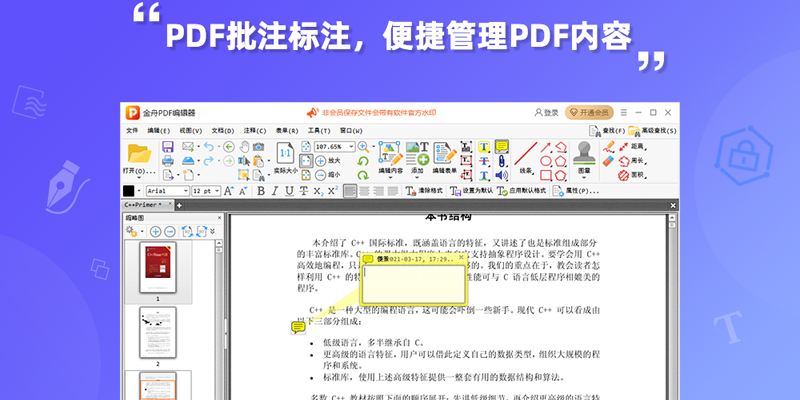
Task: Open the 编辑(E) menu
Action: [x=159, y=131]
